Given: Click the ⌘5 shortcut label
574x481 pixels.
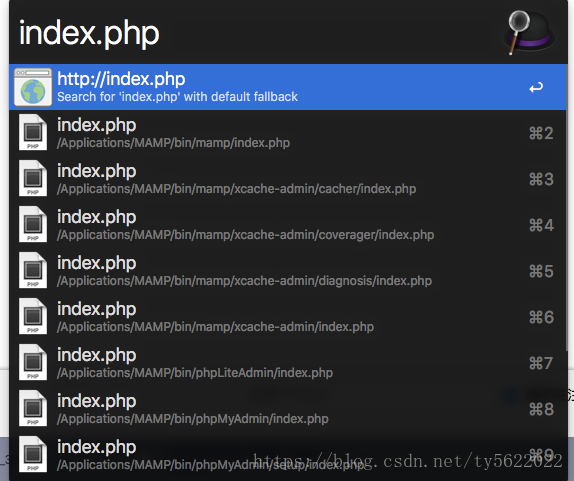Looking at the screenshot, I should tap(541, 271).
